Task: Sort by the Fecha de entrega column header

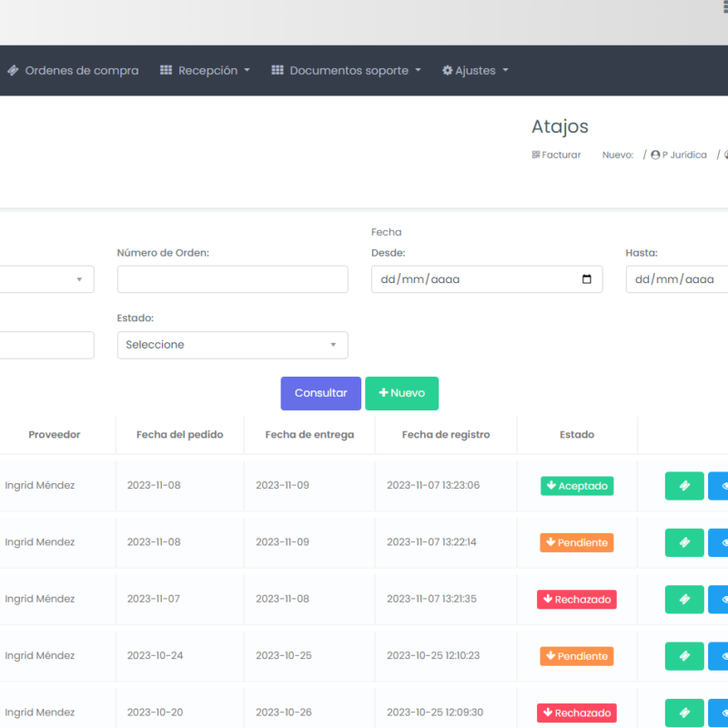Action: click(309, 435)
